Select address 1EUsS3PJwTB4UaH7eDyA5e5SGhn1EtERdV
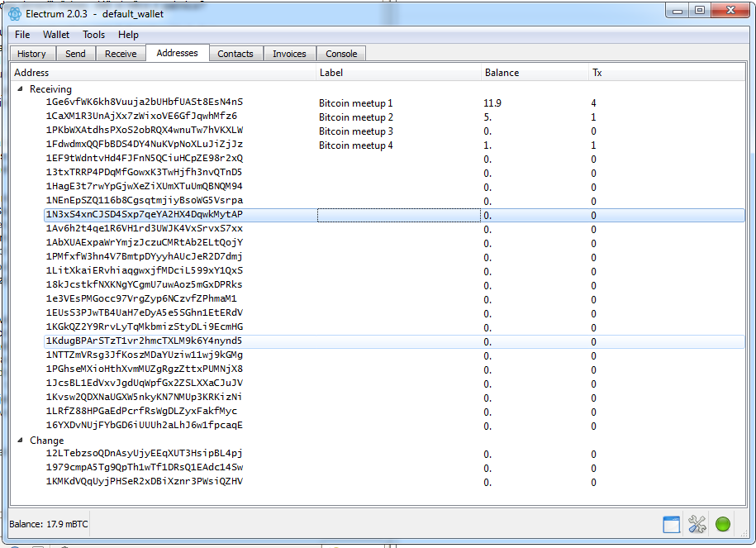The width and height of the screenshot is (756, 548). click(x=144, y=312)
